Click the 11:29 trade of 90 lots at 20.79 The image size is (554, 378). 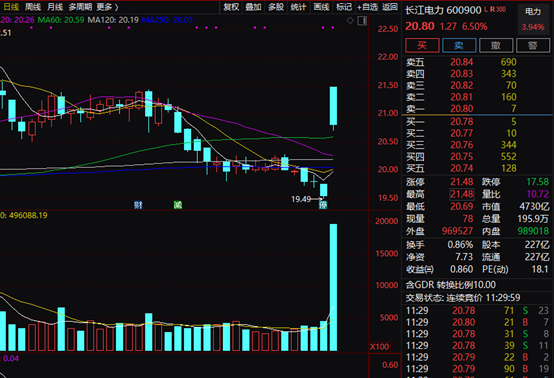[478, 369]
